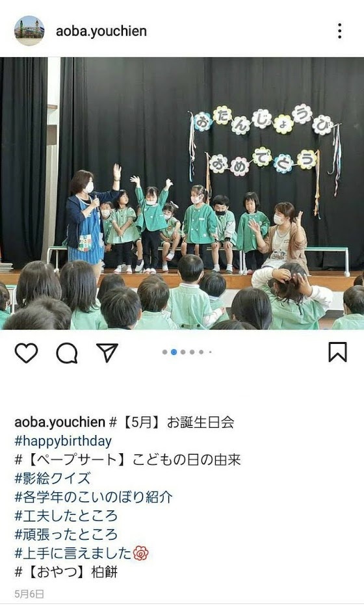Open the three-dot more options menu

pyautogui.click(x=340, y=31)
